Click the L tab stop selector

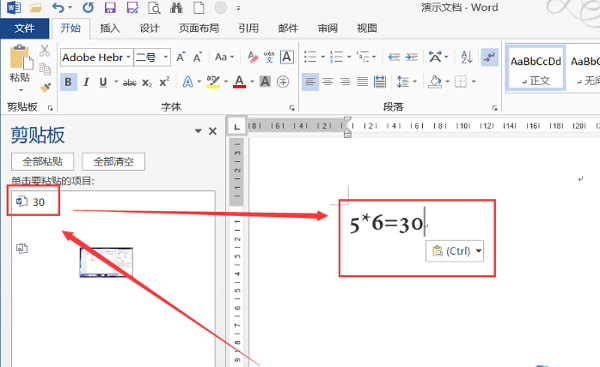(x=237, y=127)
